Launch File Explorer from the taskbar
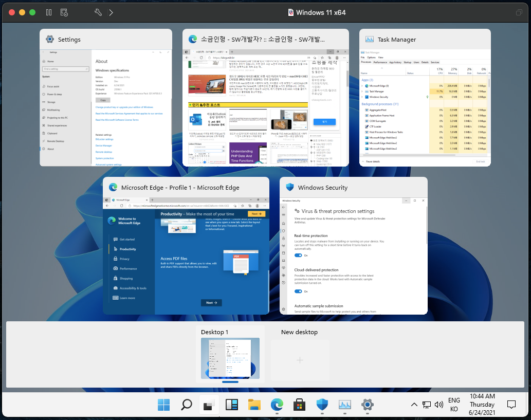The width and height of the screenshot is (531, 420). pos(254,405)
